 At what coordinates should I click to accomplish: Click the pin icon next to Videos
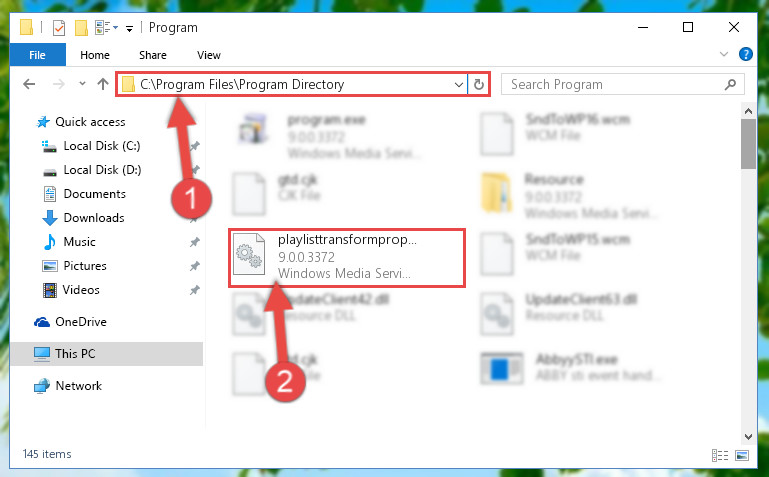click(195, 290)
